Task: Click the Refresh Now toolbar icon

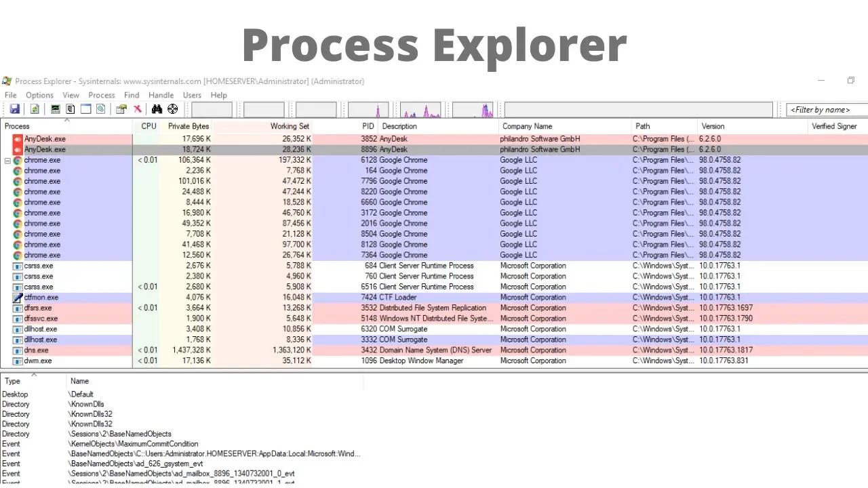Action: [34, 109]
